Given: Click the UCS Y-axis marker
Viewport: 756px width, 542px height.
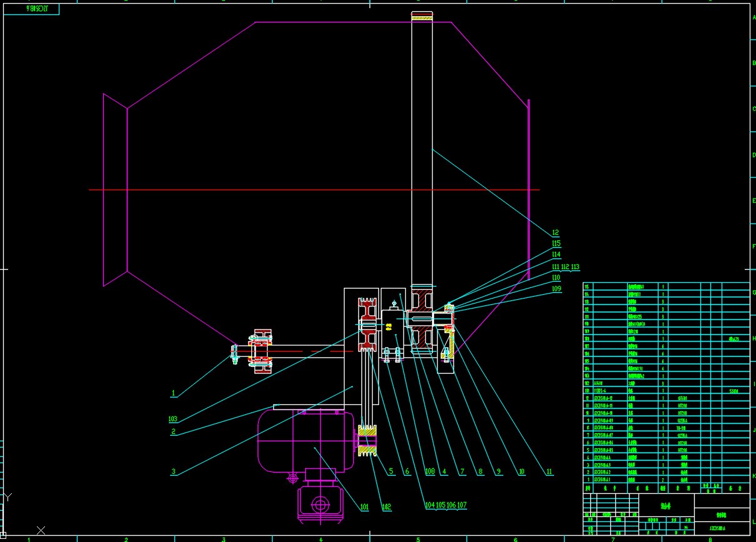Looking at the screenshot, I should coord(8,497).
